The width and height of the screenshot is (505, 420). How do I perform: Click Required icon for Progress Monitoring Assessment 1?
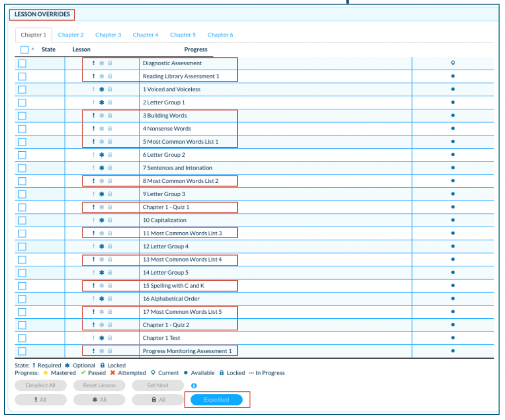[93, 351]
